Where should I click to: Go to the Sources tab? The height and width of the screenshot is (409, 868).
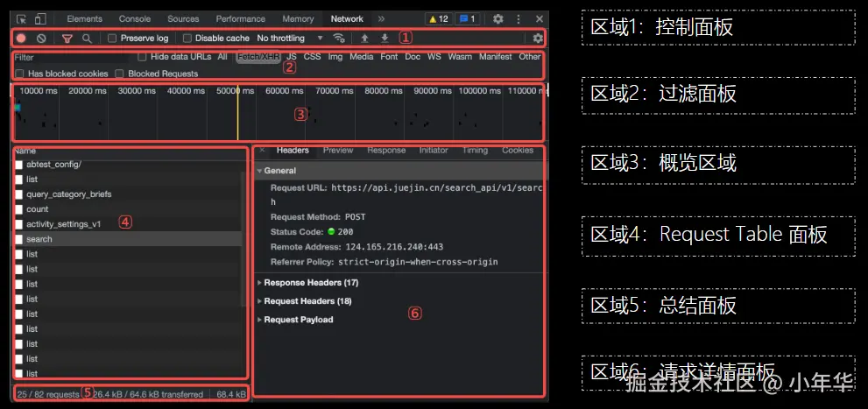[183, 18]
